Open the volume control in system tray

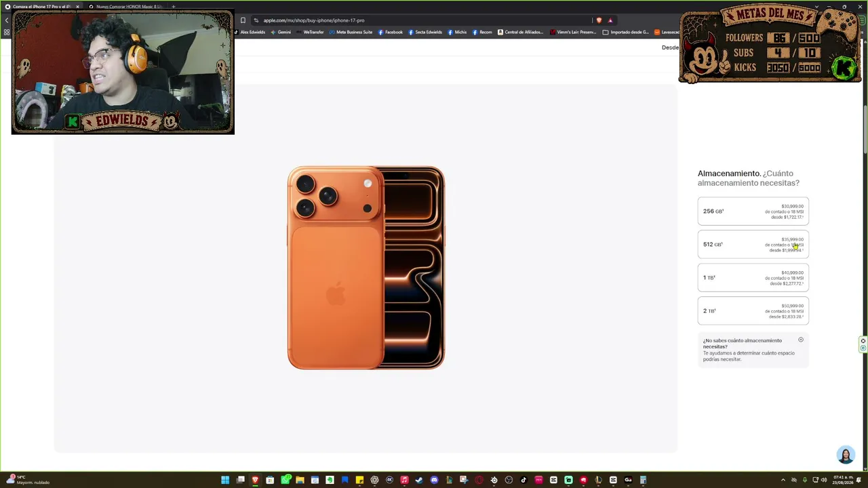(824, 480)
